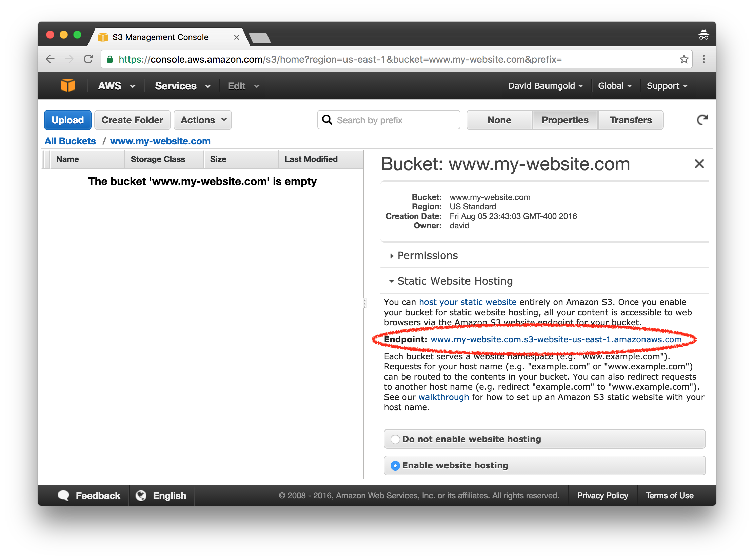This screenshot has width=754, height=560.
Task: Reload the page with browser refresh icon
Action: pos(88,59)
